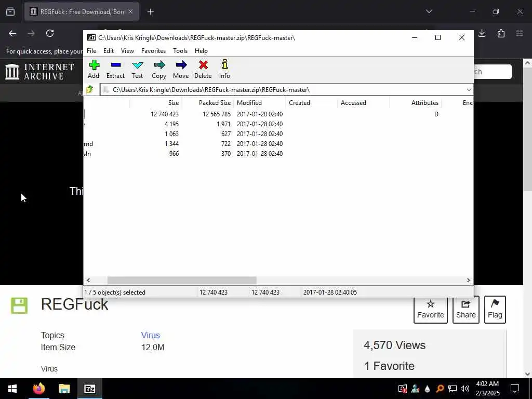The width and height of the screenshot is (532, 399).
Task: Click the horizontal scrollbar thumb in 7-Zip
Action: tap(182, 280)
